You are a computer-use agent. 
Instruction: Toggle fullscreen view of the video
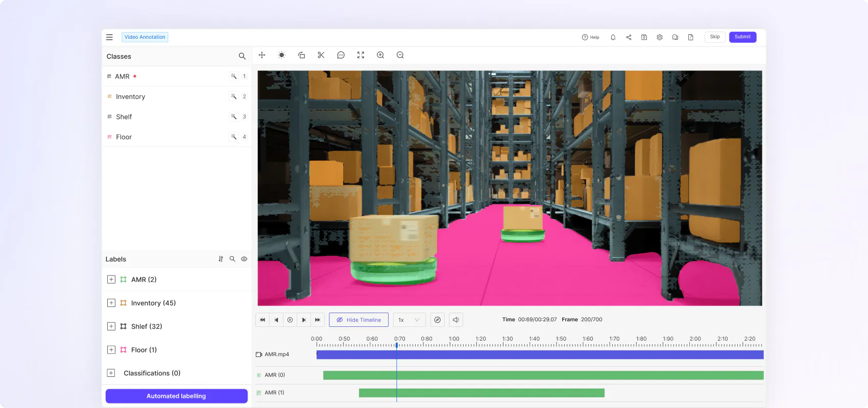[360, 55]
